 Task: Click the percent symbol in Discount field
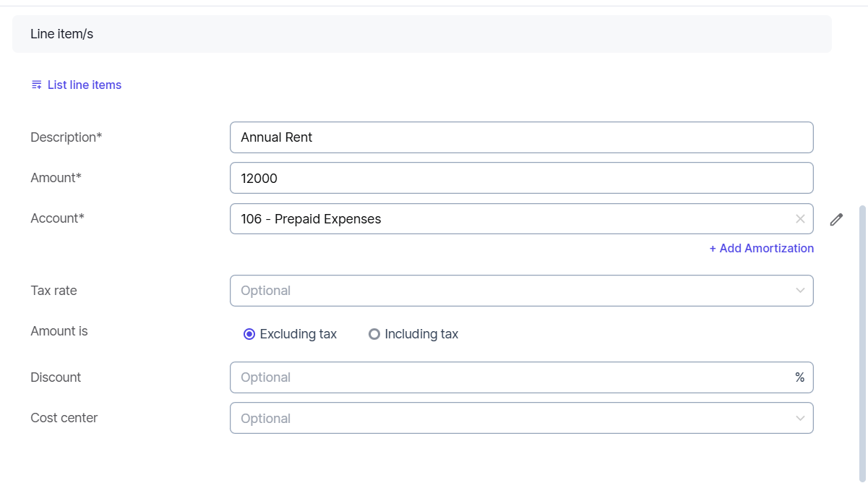point(799,377)
